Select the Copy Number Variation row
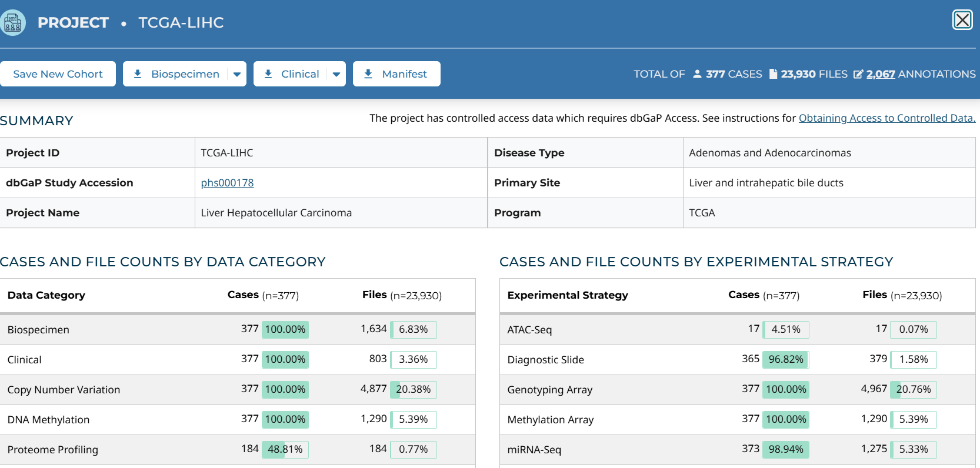The width and height of the screenshot is (980, 468). [64, 390]
